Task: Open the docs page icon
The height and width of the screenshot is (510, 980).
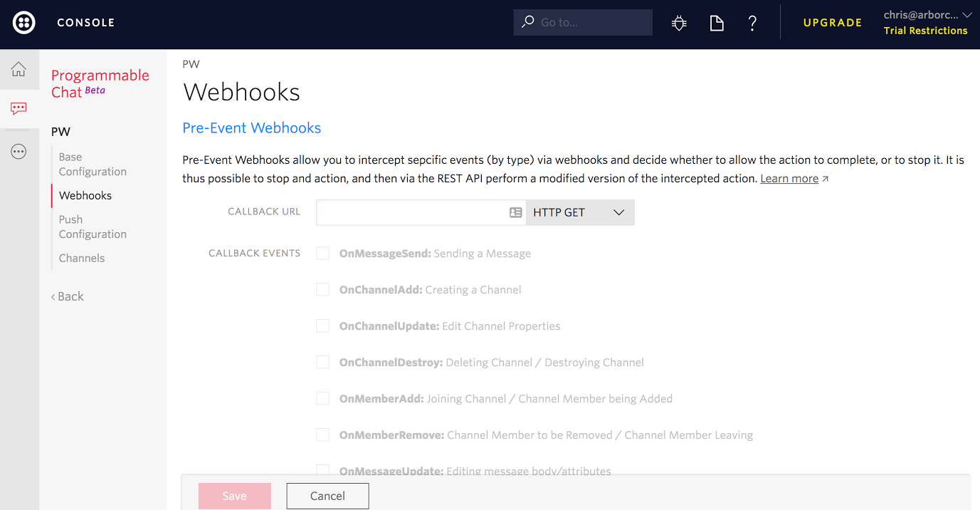Action: click(717, 24)
